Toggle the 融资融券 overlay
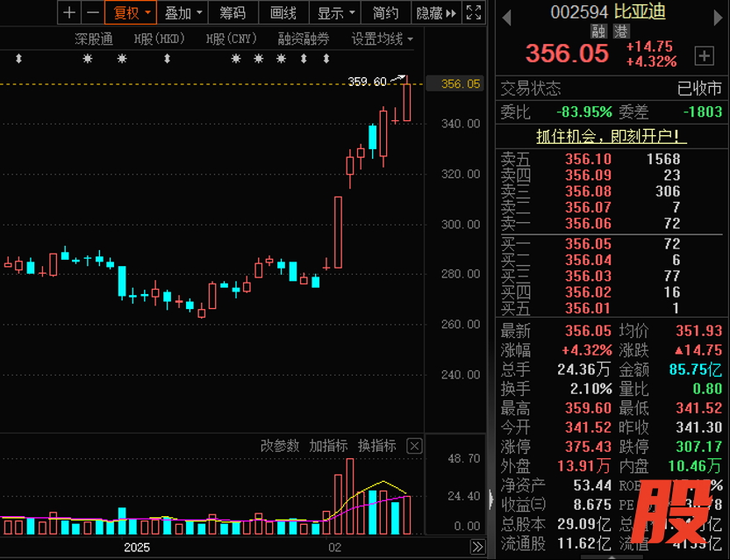The image size is (730, 560). (x=304, y=39)
